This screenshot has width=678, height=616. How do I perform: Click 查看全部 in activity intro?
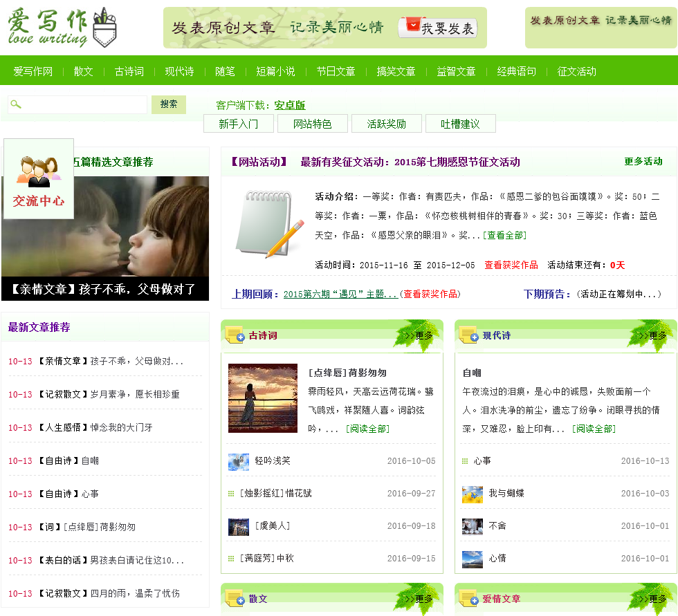pyautogui.click(x=504, y=236)
